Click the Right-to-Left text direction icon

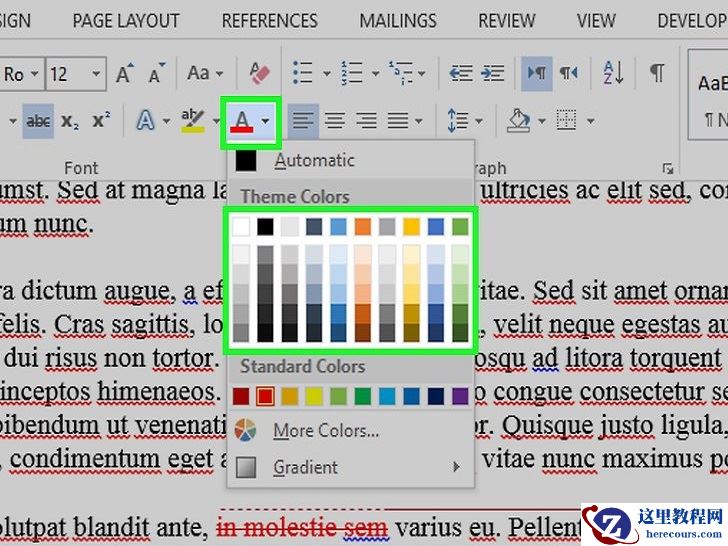coord(568,73)
